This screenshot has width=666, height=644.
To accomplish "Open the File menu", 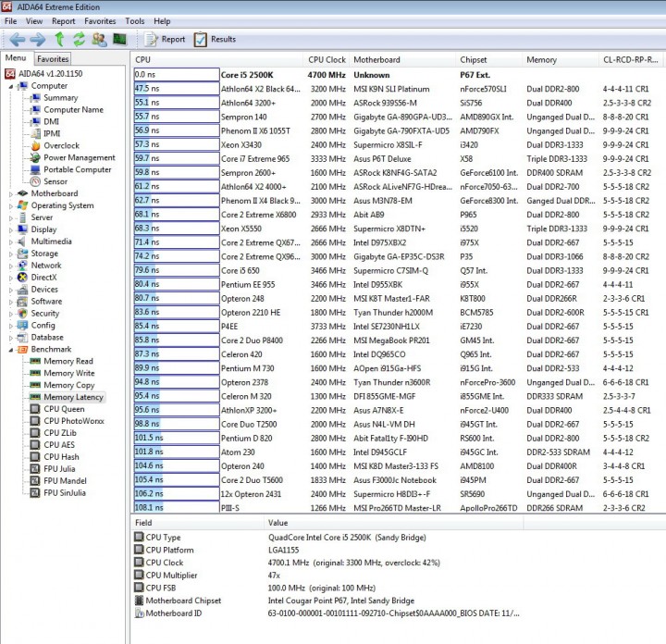I will click(10, 21).
